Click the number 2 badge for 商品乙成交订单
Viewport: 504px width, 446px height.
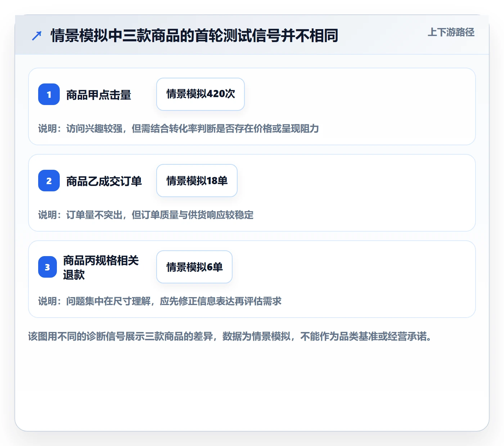[49, 181]
